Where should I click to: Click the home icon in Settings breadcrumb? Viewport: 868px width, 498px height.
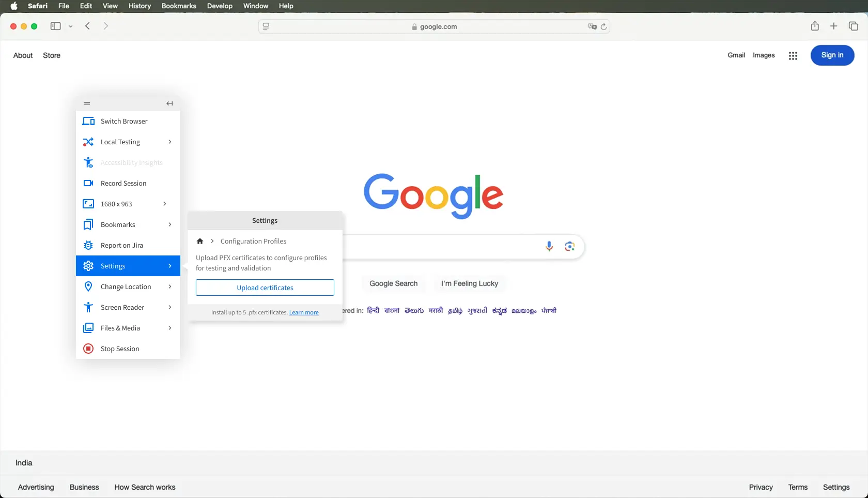pos(200,241)
